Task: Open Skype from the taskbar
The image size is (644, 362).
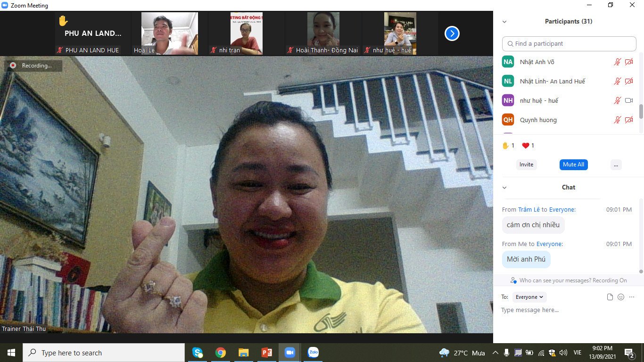Action: (198, 353)
